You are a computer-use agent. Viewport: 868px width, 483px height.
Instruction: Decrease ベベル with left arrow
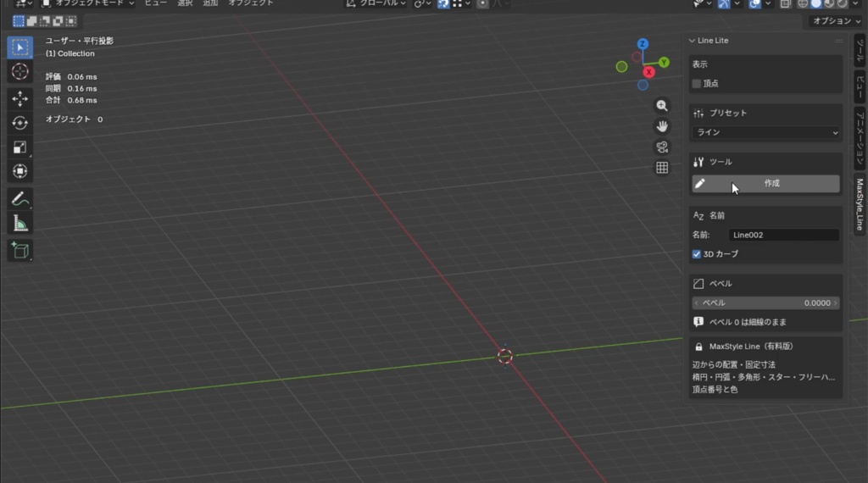pos(697,303)
